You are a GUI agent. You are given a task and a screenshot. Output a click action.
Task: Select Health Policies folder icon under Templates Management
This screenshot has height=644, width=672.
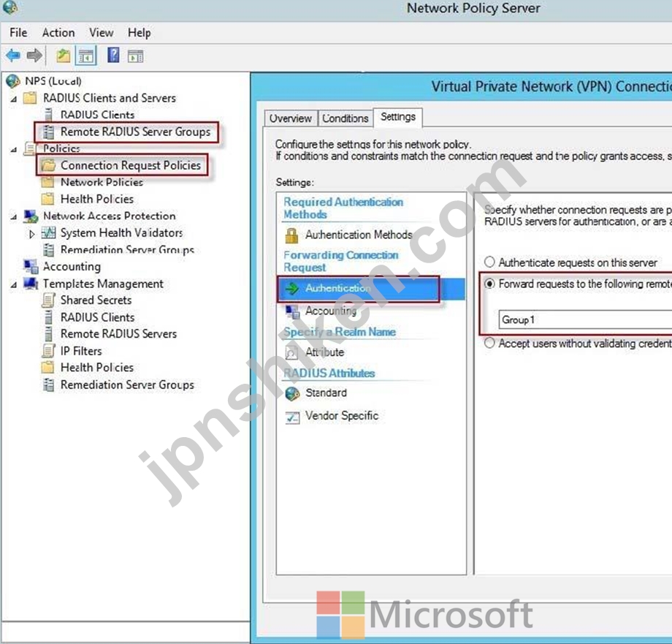[x=47, y=368]
